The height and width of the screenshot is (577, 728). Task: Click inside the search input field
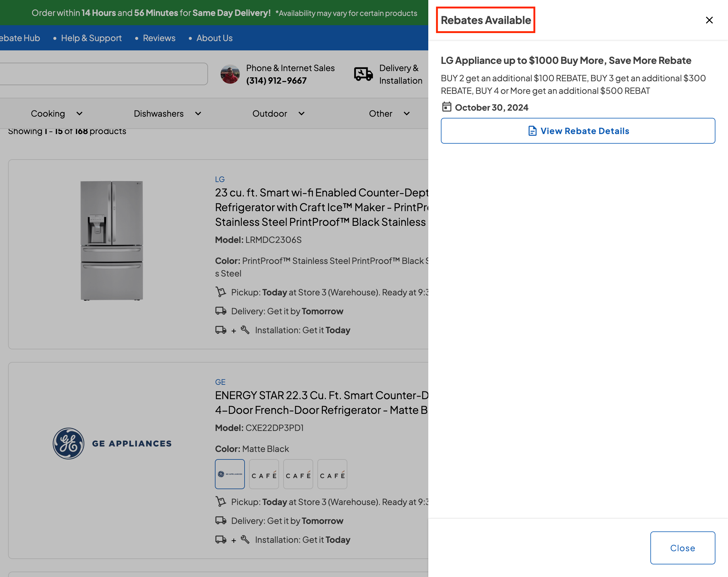(103, 74)
